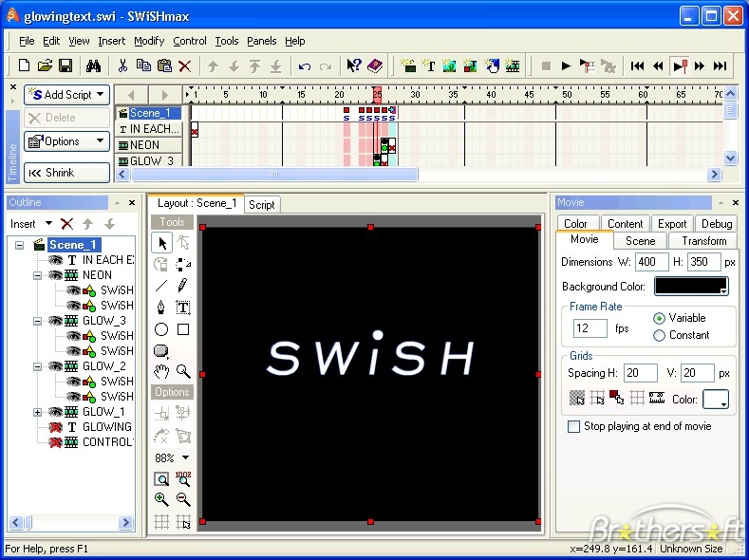Show the hidden GLOWING text object
The image size is (749, 560).
(x=55, y=427)
